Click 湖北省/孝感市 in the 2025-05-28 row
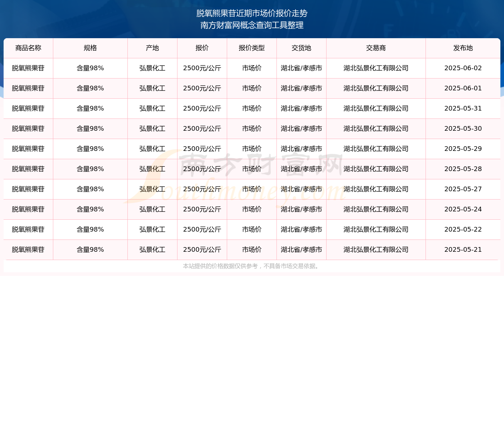The height and width of the screenshot is (434, 504). [302, 169]
